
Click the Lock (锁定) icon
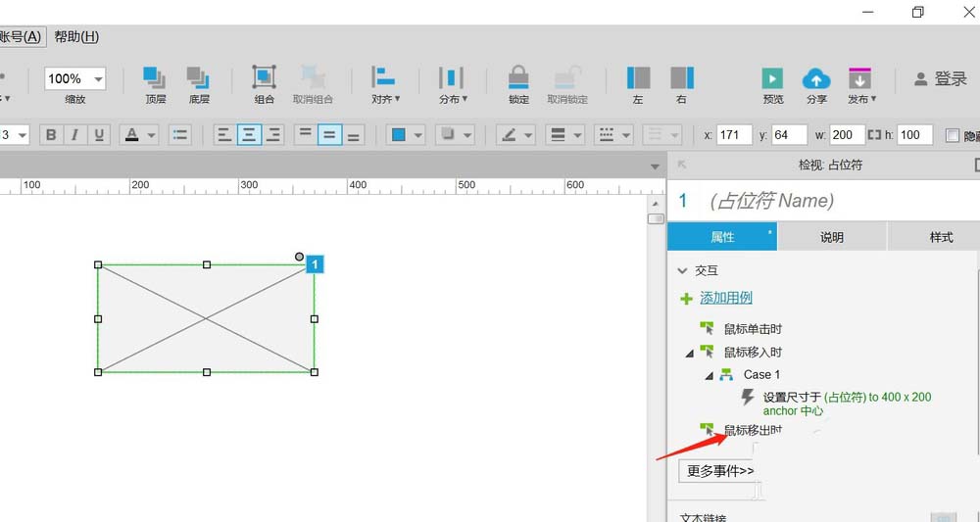pos(518,77)
